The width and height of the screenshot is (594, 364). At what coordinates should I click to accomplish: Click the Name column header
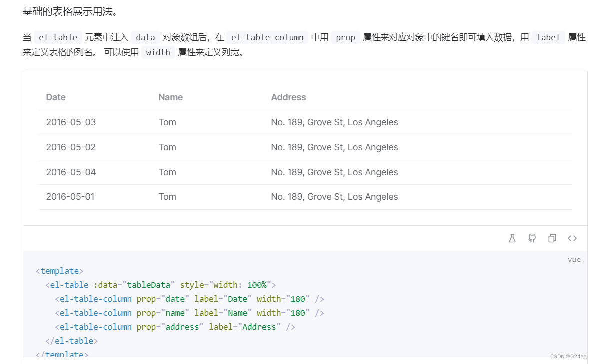pos(170,97)
